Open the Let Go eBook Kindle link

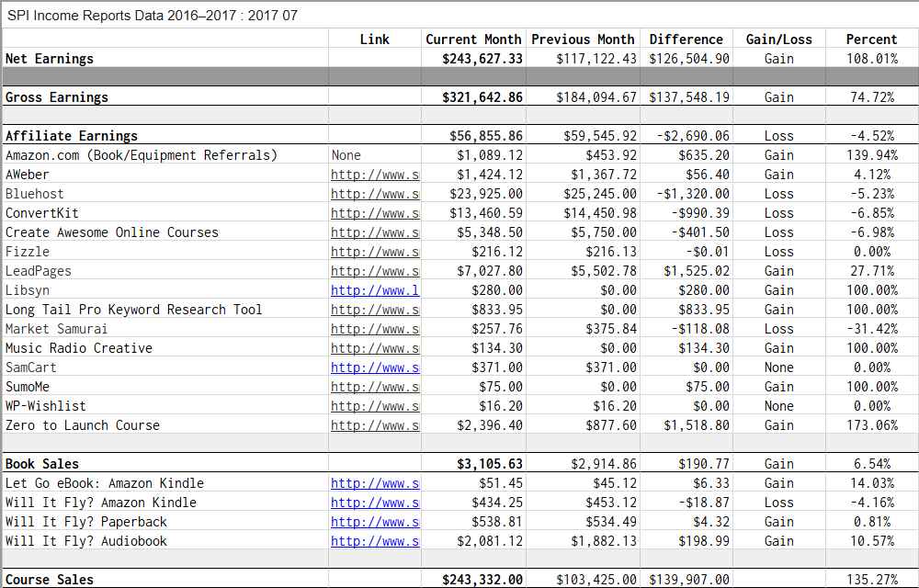tap(375, 484)
